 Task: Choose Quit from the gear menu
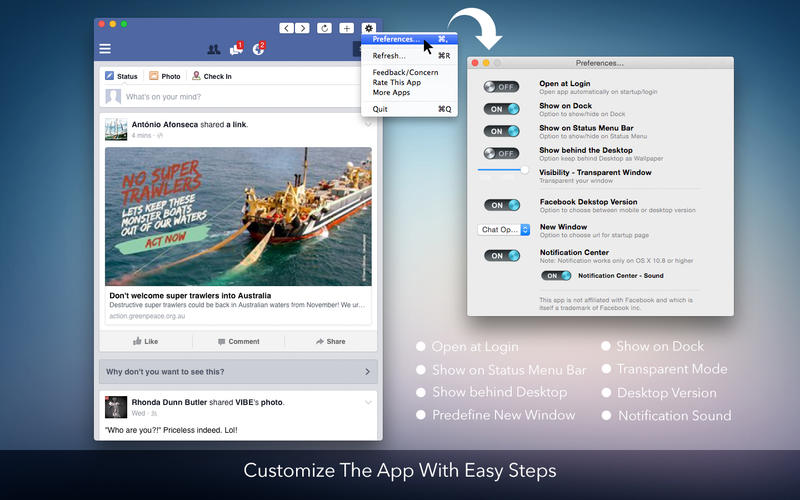click(x=409, y=109)
